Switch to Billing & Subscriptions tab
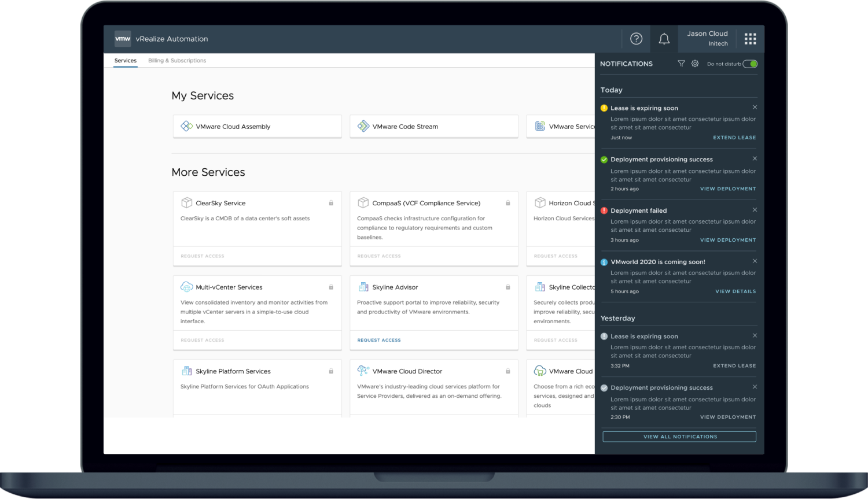Image resolution: width=868 pixels, height=499 pixels. pyautogui.click(x=177, y=61)
